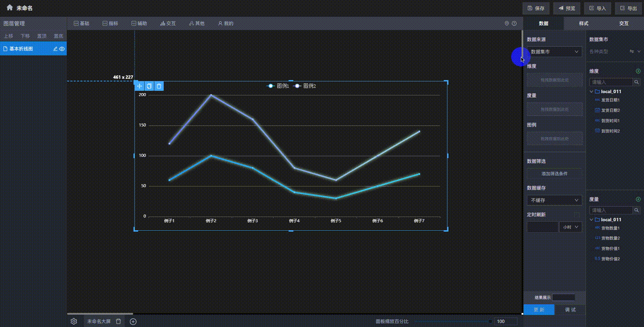Open canvas settings gear at bottom left
The height and width of the screenshot is (327, 644).
click(x=74, y=322)
